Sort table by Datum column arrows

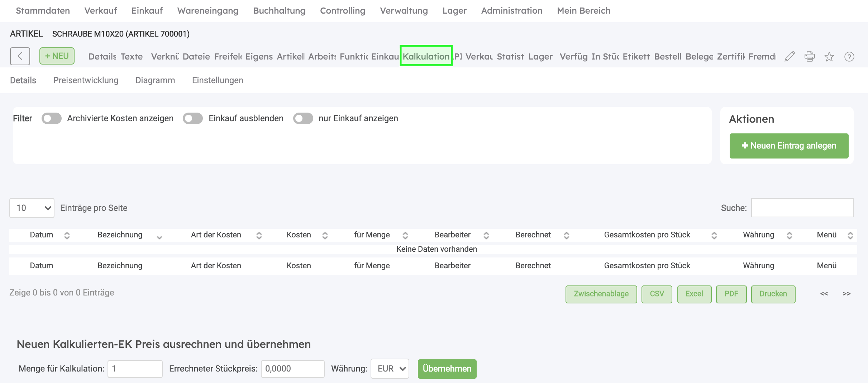pos(67,235)
